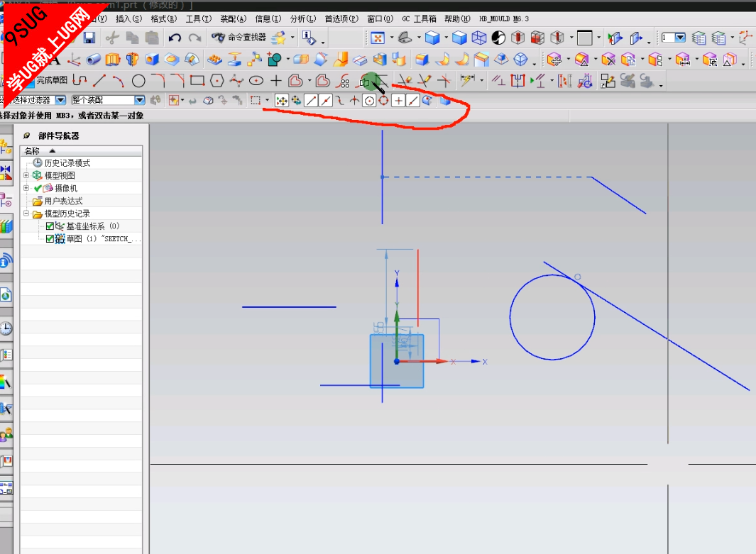Click the background color swatch
This screenshot has width=756, height=554.
pos(584,38)
